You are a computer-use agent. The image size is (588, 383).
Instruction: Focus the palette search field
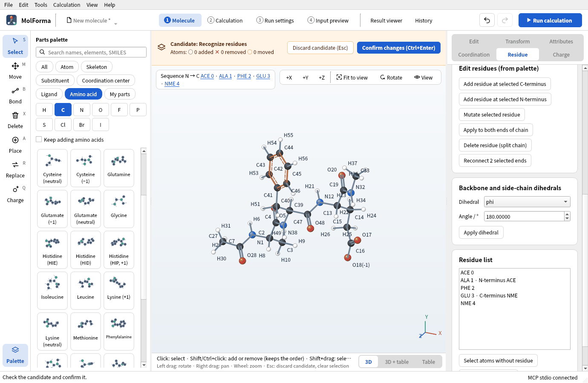tap(91, 52)
